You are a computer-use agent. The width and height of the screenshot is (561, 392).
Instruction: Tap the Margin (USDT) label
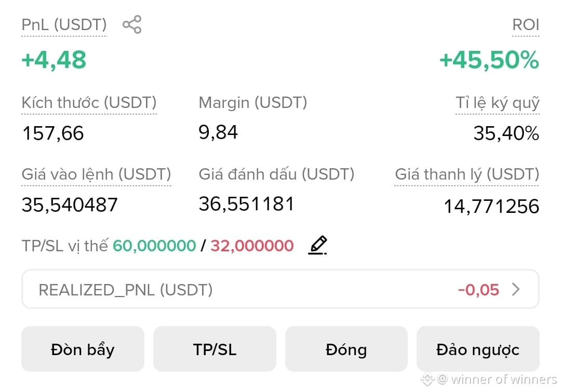point(253,103)
